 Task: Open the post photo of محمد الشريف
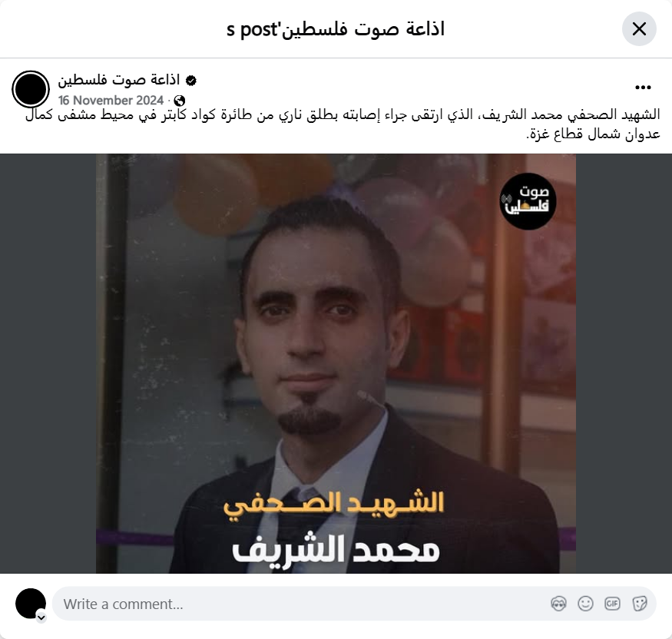tap(336, 363)
